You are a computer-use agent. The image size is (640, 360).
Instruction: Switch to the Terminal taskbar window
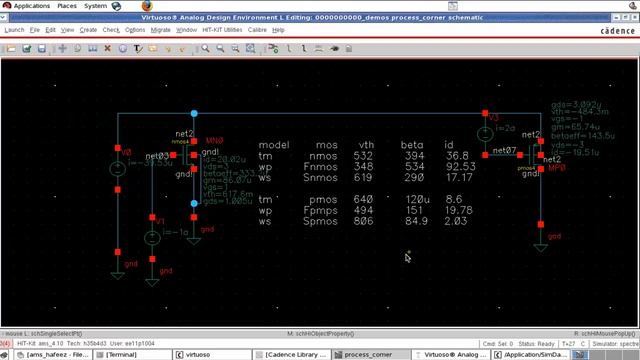point(133,354)
